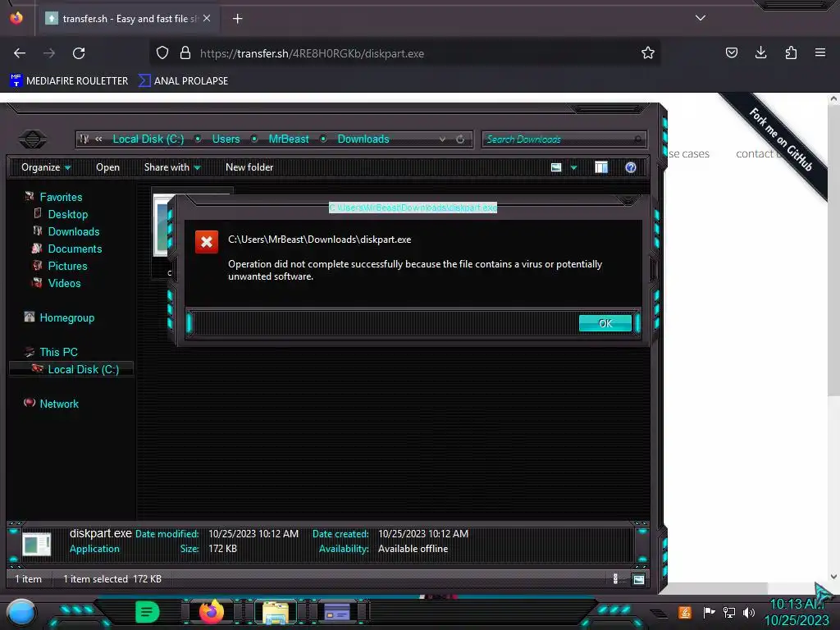840x630 pixels.
Task: Open address bar previous locations dropdown
Action: (442, 139)
